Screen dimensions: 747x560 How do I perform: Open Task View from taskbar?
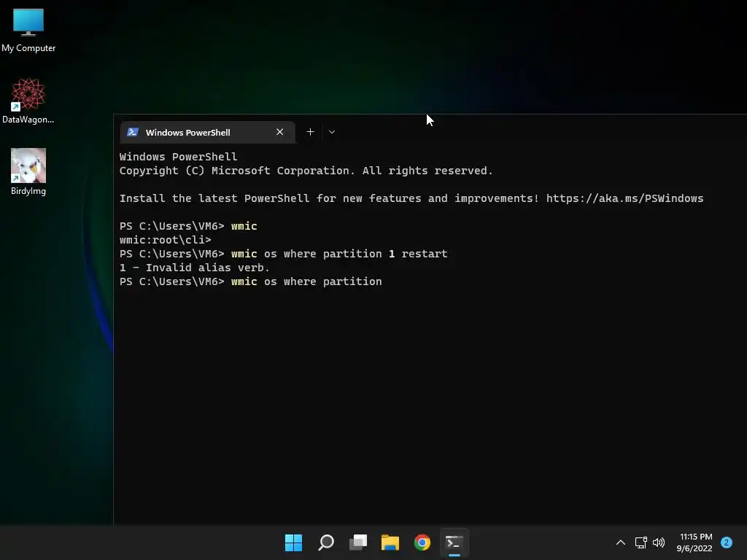pos(357,542)
